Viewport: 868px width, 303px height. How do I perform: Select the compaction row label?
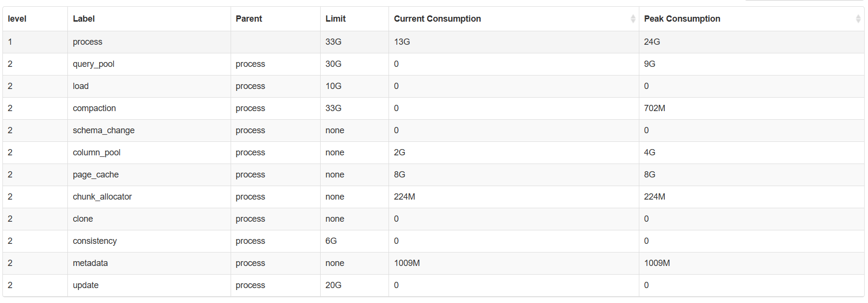94,108
